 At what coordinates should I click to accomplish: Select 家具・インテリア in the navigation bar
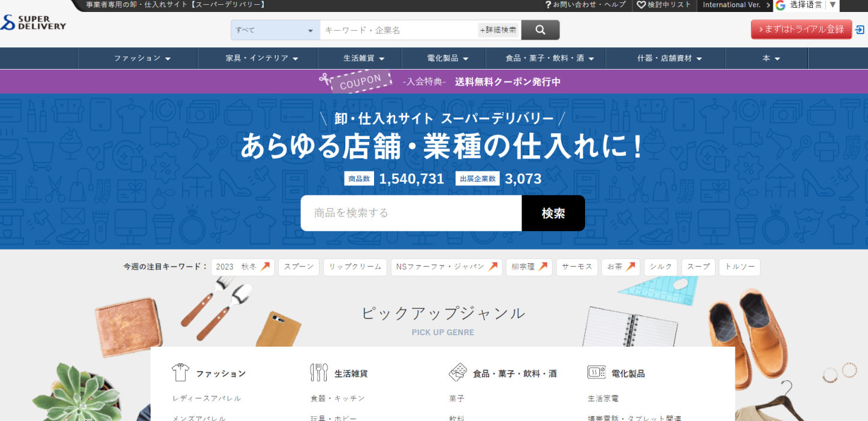[x=258, y=58]
